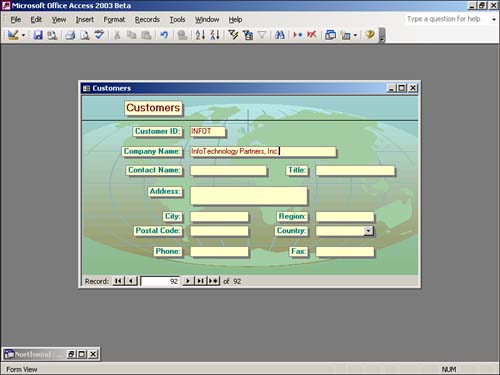Screen dimensions: 500x375
Task: Open the Records menu
Action: pyautogui.click(x=147, y=20)
